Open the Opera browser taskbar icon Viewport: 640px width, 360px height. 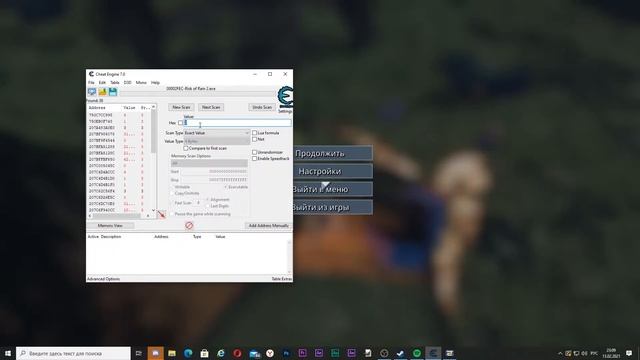coord(237,353)
